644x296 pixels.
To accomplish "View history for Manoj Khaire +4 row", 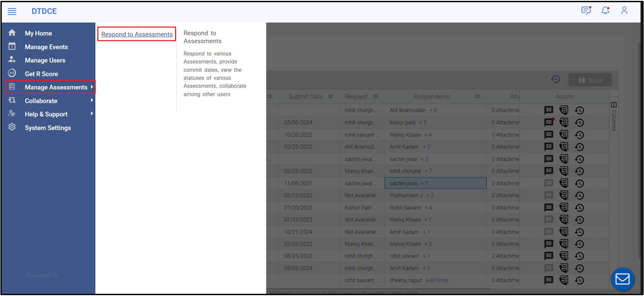I will (x=579, y=135).
